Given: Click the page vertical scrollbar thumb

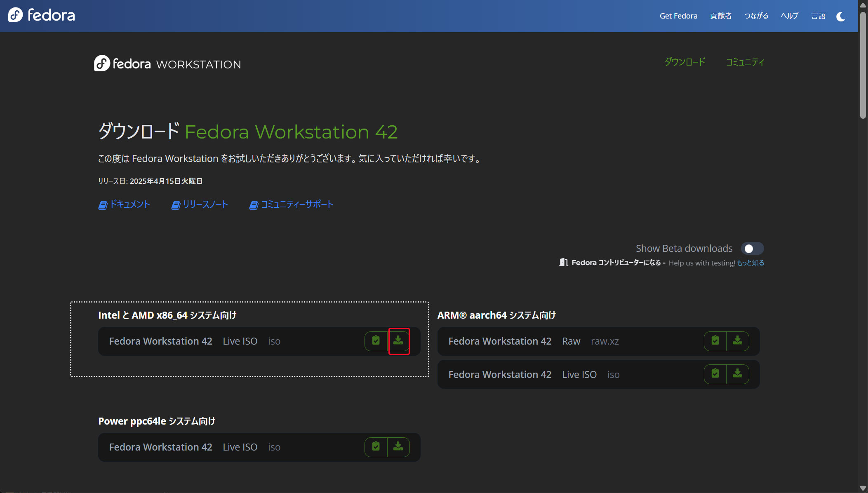Looking at the screenshot, I should (x=863, y=65).
